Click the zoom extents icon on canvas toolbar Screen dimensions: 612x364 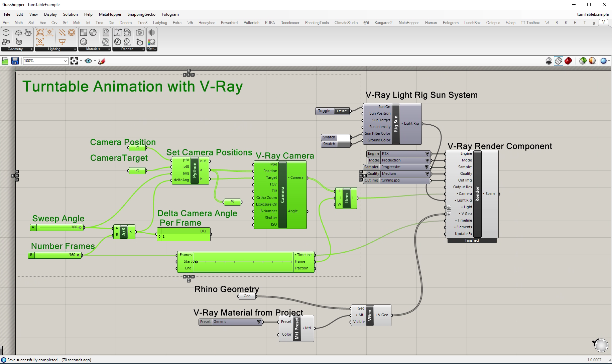[74, 61]
